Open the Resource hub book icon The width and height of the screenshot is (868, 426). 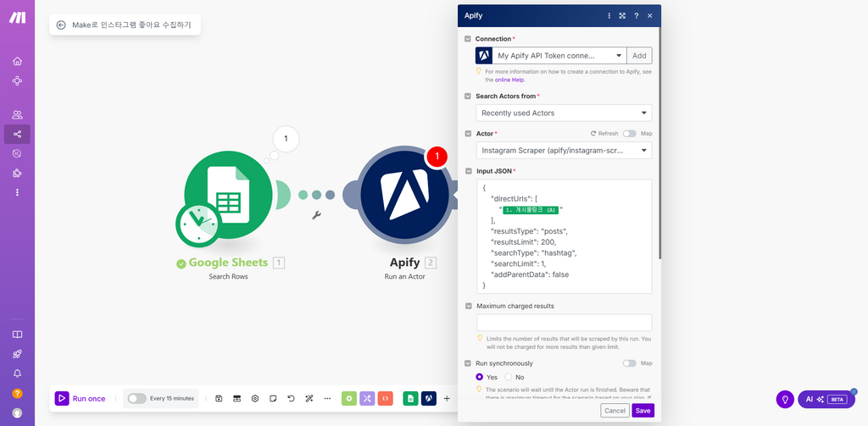(17, 335)
